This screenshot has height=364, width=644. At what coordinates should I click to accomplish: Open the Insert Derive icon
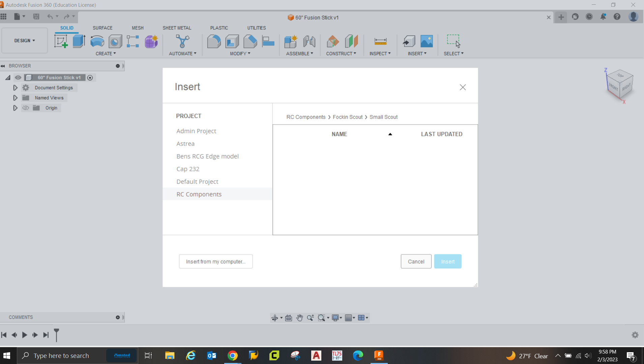pos(409,41)
